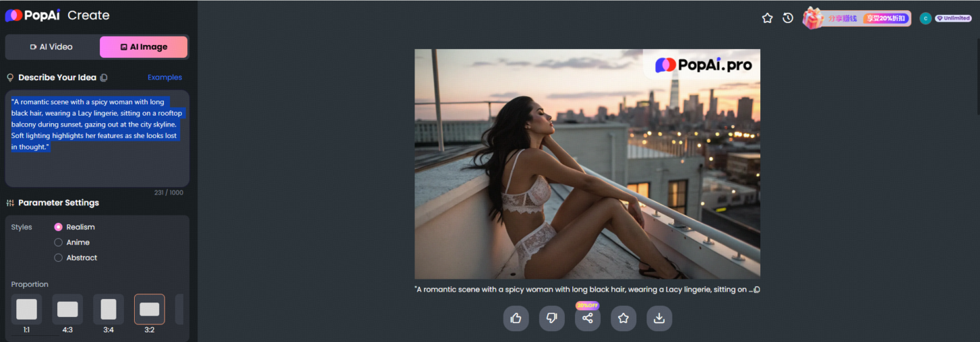This screenshot has width=980, height=342.
Task: Switch to the AI Image tab
Action: tap(144, 47)
